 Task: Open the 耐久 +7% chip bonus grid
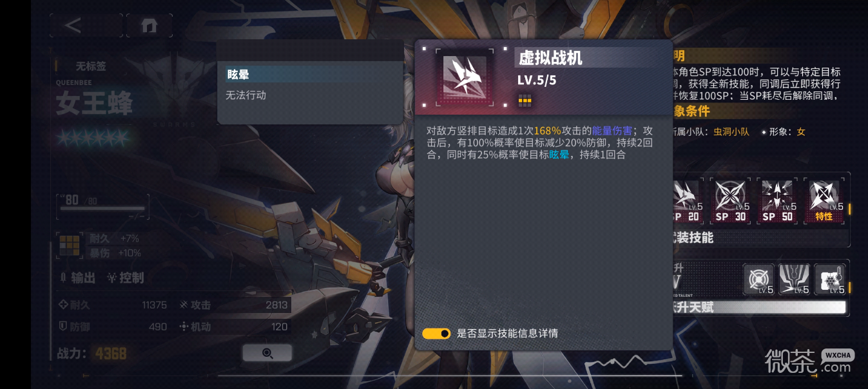pos(69,245)
